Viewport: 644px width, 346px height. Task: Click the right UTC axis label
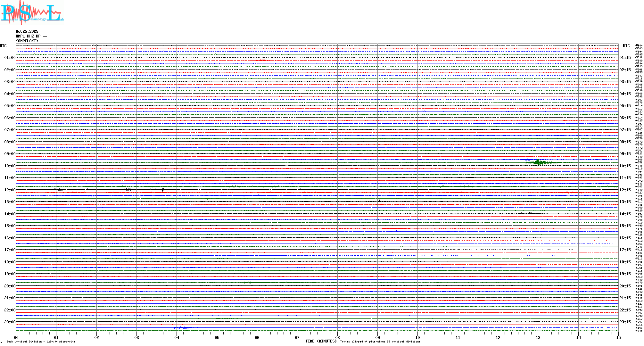click(626, 46)
